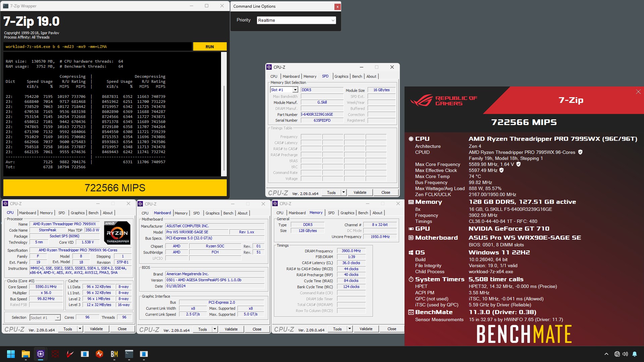
Task: Click the Republic of Gamers logo
Action: tap(443, 100)
